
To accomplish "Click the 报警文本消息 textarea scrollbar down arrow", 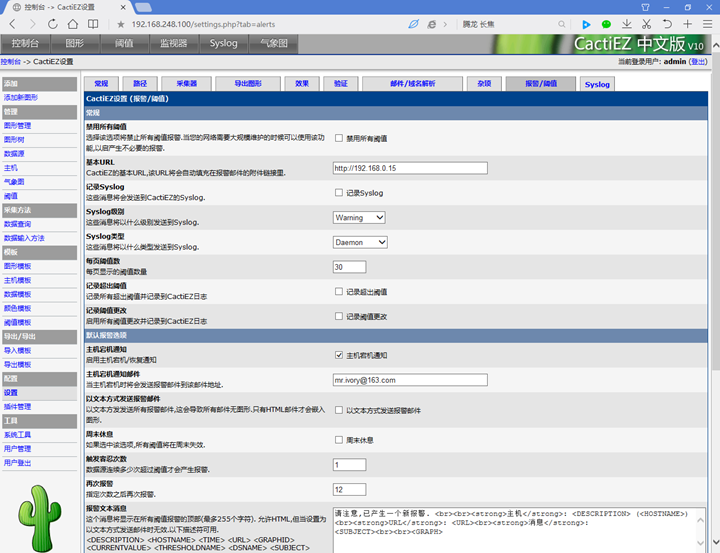I will coord(700,543).
